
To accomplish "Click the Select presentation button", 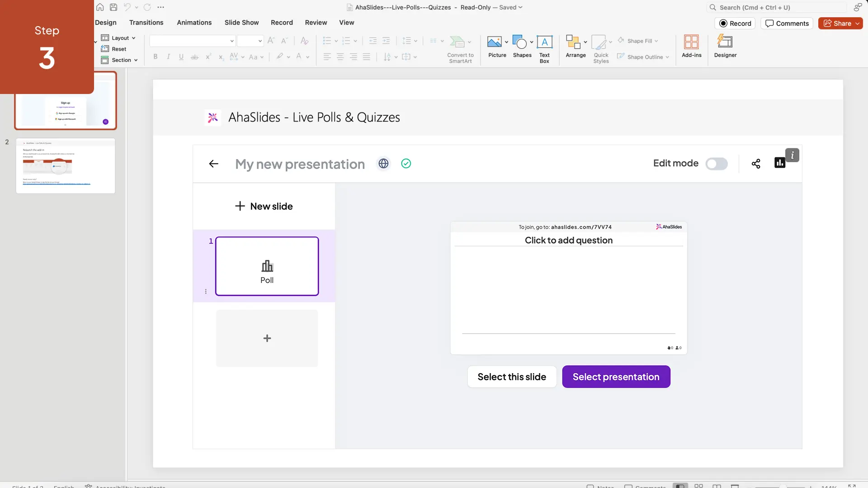I will click(x=616, y=376).
